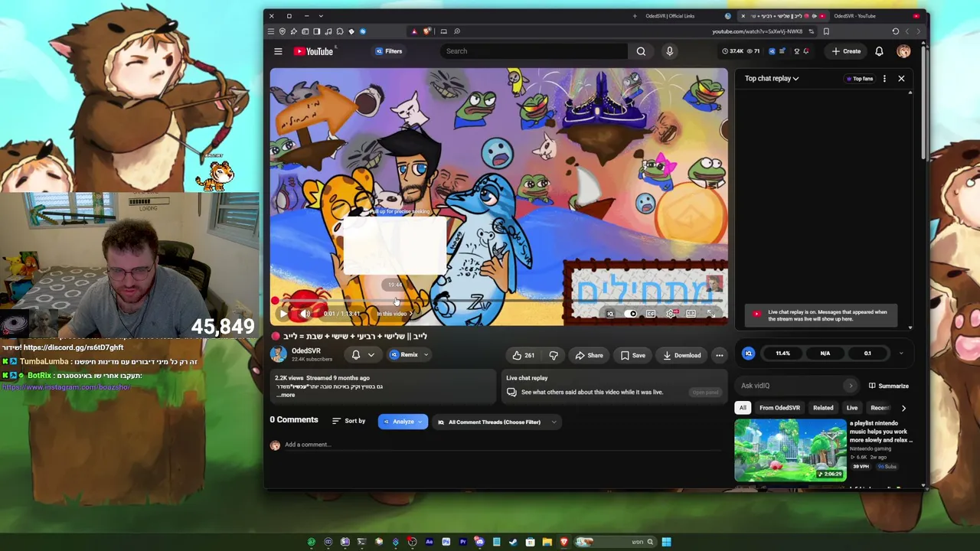
Task: Play the video
Action: pyautogui.click(x=283, y=314)
